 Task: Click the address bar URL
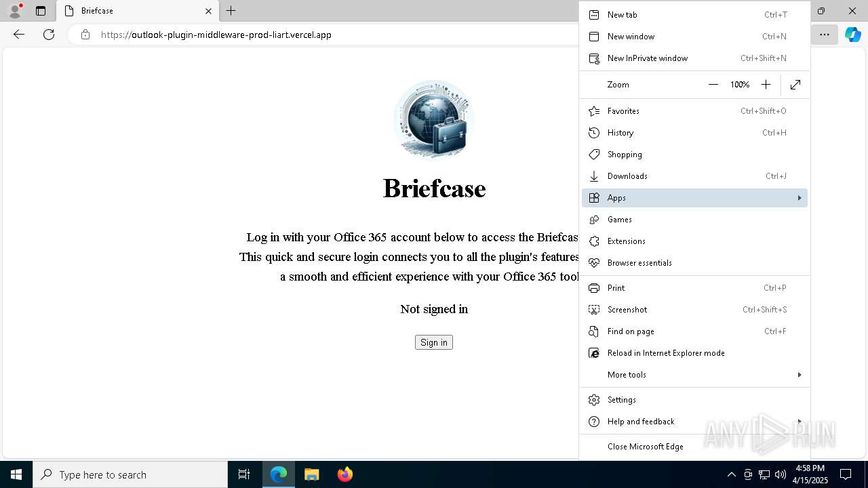point(216,35)
